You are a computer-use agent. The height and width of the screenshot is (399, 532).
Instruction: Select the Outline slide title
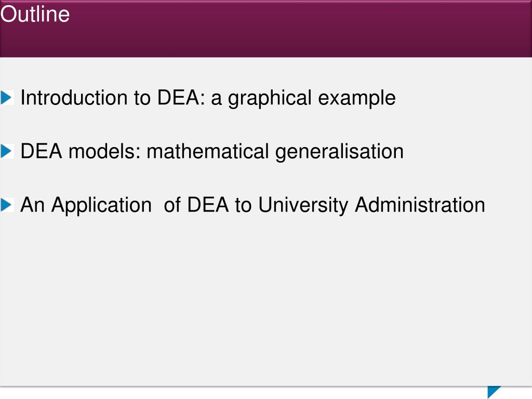point(35,14)
